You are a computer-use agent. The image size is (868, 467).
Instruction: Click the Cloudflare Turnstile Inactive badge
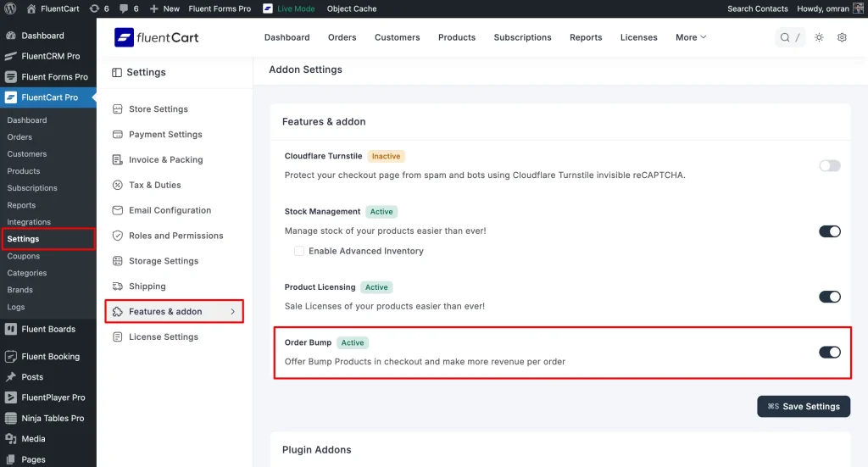click(386, 156)
